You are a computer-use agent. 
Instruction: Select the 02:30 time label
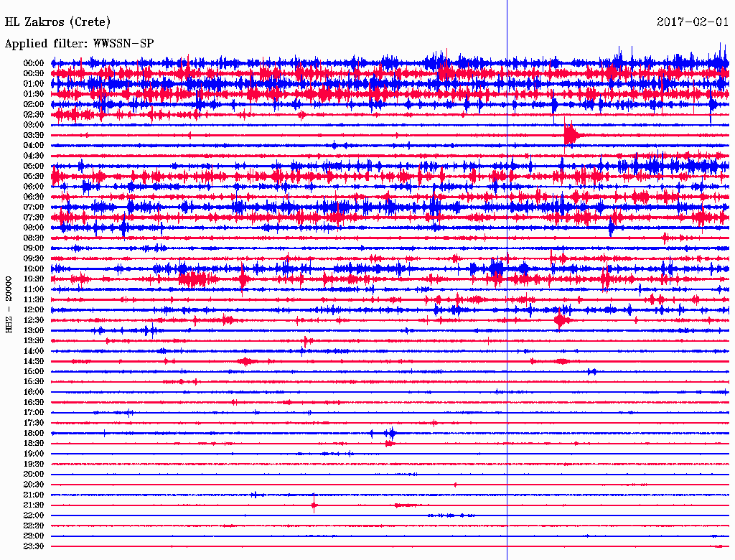point(34,114)
